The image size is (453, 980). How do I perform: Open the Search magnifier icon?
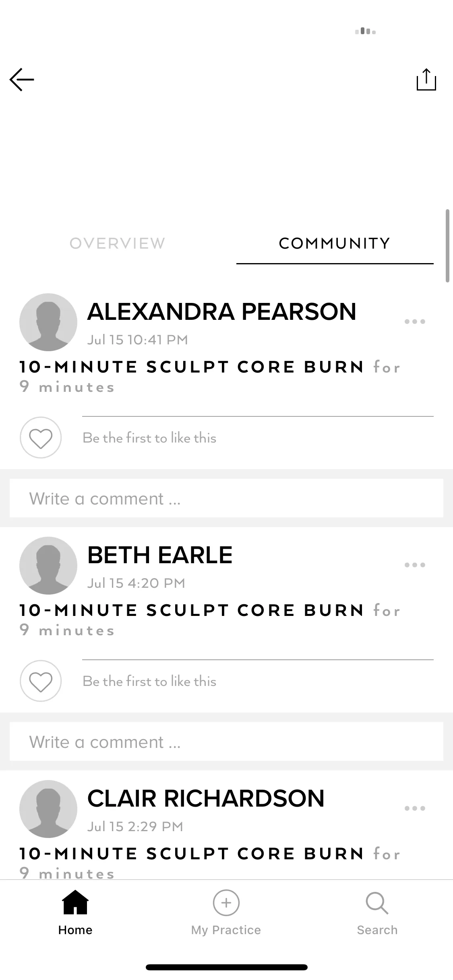pyautogui.click(x=377, y=904)
